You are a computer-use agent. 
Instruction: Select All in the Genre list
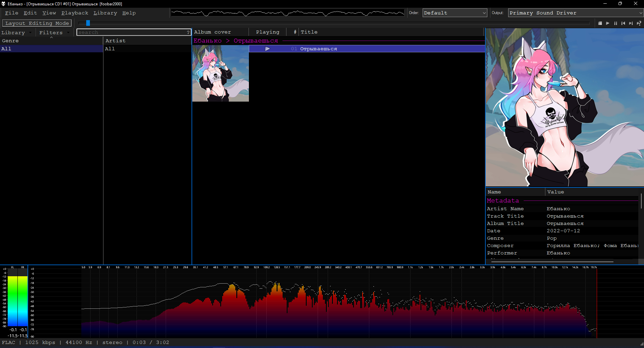[x=51, y=49]
